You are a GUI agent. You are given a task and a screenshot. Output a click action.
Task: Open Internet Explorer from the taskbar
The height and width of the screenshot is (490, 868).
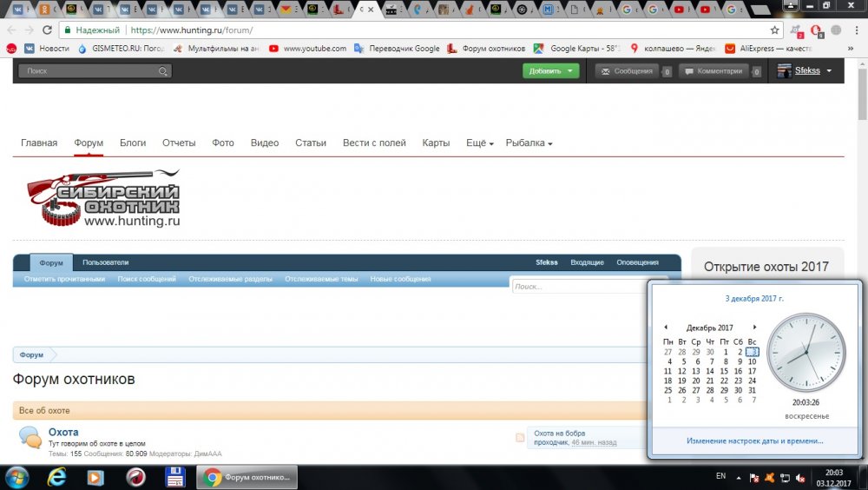58,477
